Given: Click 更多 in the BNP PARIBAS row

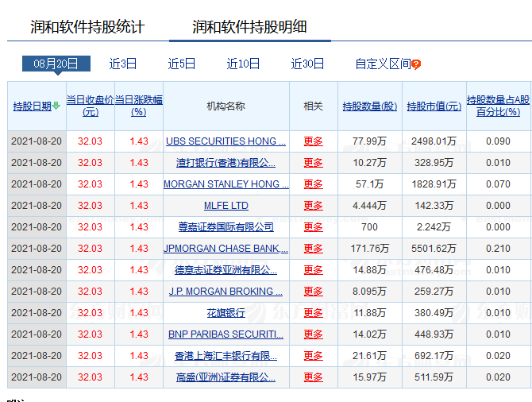Looking at the screenshot, I should [313, 334].
